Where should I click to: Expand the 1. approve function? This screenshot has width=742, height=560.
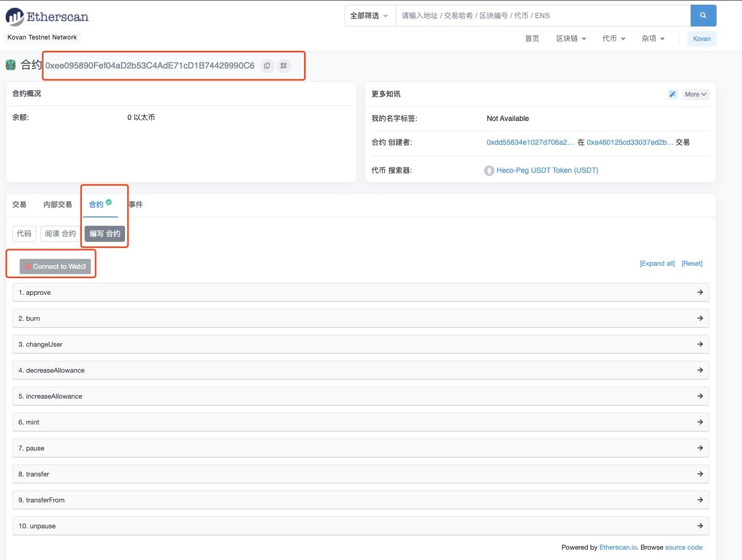coord(361,292)
